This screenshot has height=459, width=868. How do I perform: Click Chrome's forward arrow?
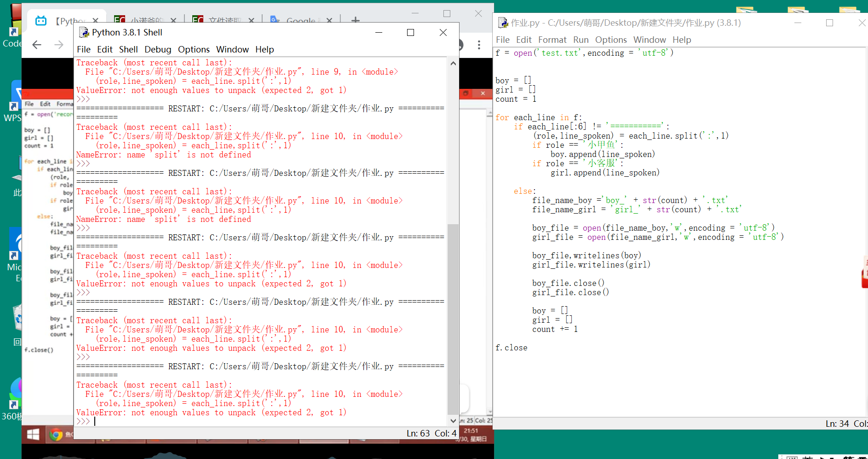[59, 45]
